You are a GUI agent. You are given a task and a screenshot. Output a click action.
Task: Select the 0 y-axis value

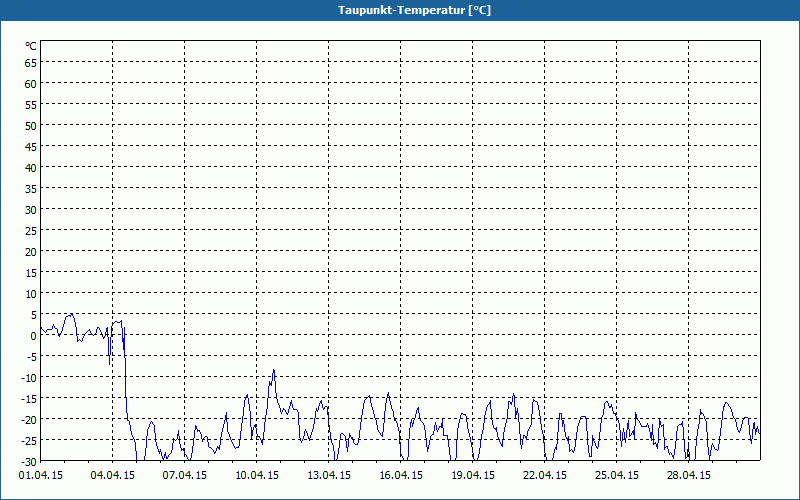[x=34, y=336]
